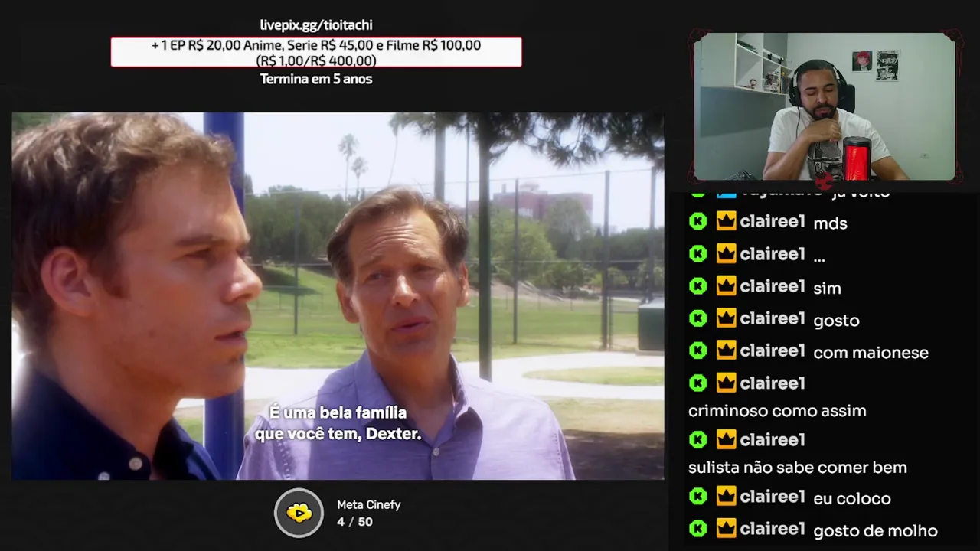This screenshot has width=980, height=551.
Task: Click username clairee1 in the 'mds' row
Action: pos(773,222)
